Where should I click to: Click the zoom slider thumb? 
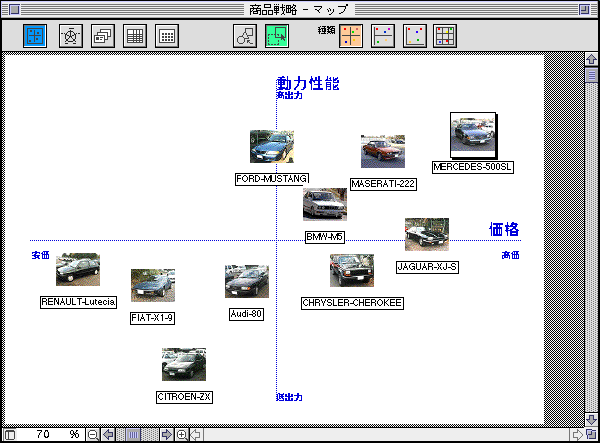pyautogui.click(x=133, y=435)
